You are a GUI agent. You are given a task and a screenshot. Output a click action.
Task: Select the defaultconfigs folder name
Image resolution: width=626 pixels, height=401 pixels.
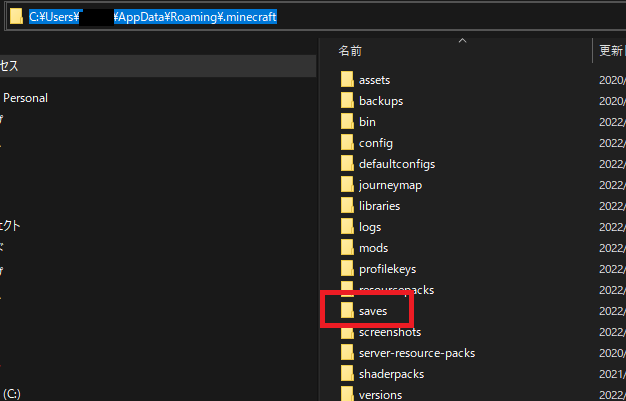pos(397,164)
